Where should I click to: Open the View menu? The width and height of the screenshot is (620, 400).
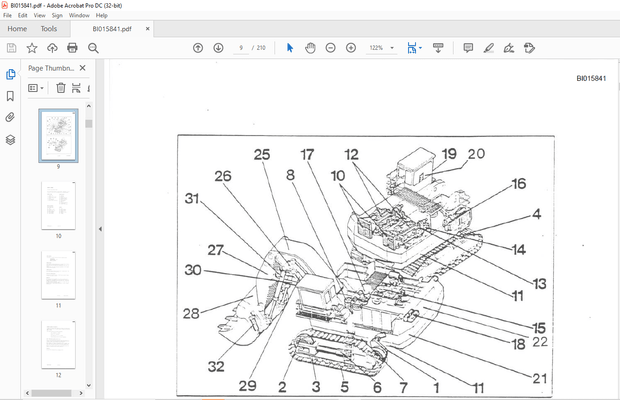click(x=40, y=15)
